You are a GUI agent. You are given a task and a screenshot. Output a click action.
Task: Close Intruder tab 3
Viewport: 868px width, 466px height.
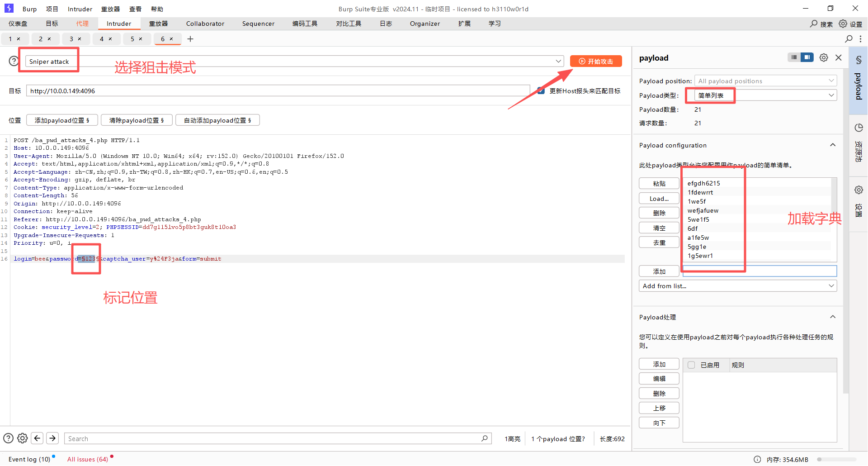click(x=80, y=39)
